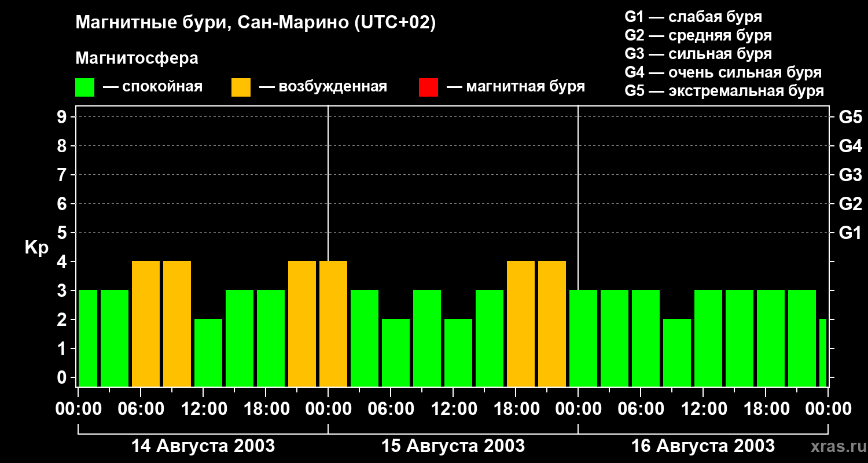Select the title 'Магнитные бури, Сан-Марино (UTC+02)'
868x463 pixels.
pyautogui.click(x=255, y=24)
